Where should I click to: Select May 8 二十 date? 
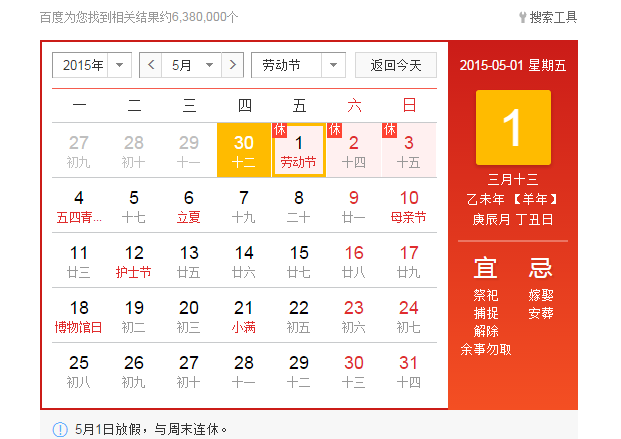(x=299, y=205)
